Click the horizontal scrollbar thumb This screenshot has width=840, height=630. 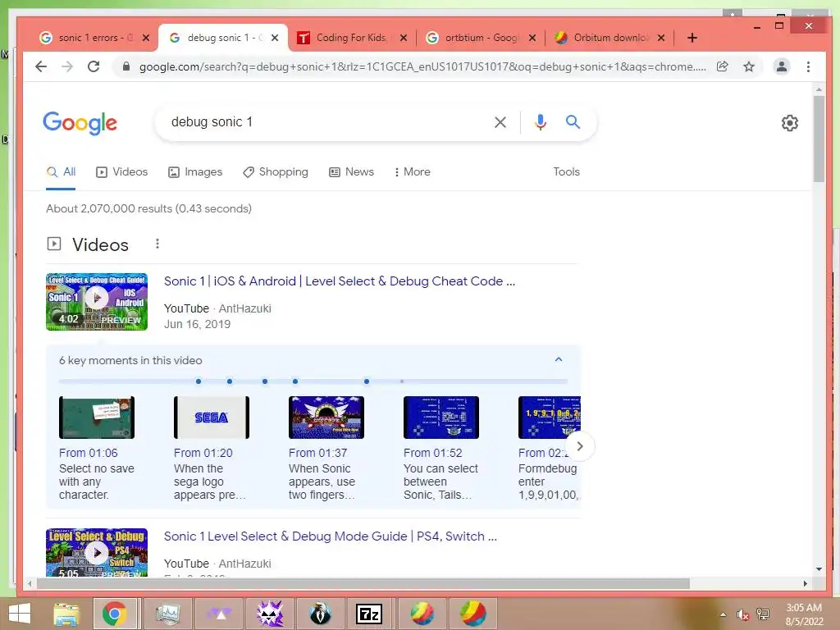click(x=362, y=583)
